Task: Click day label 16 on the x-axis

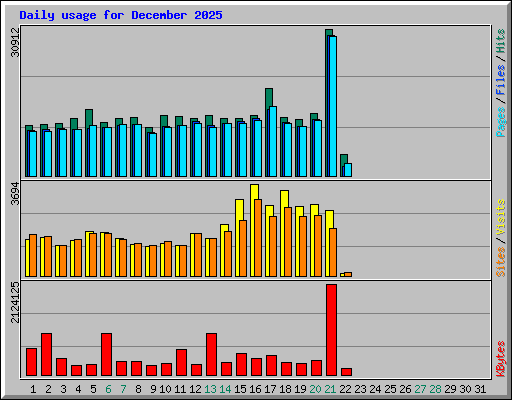Action: click(x=255, y=389)
